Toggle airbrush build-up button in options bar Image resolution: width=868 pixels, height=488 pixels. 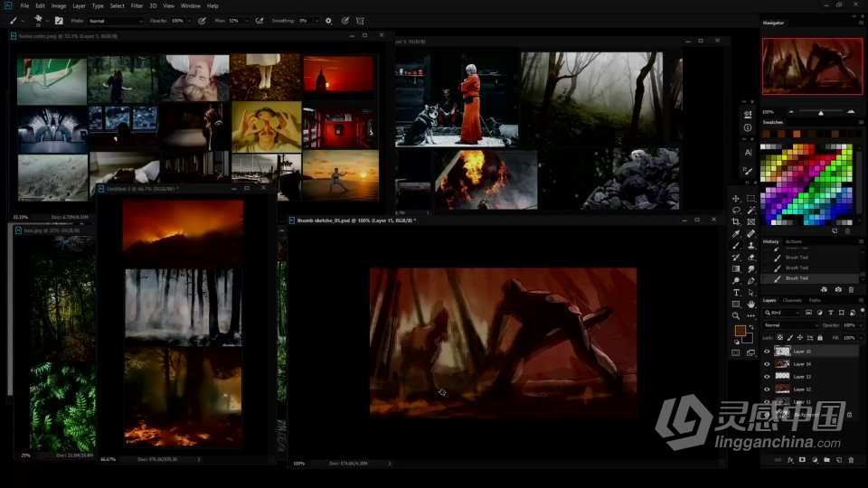click(259, 21)
